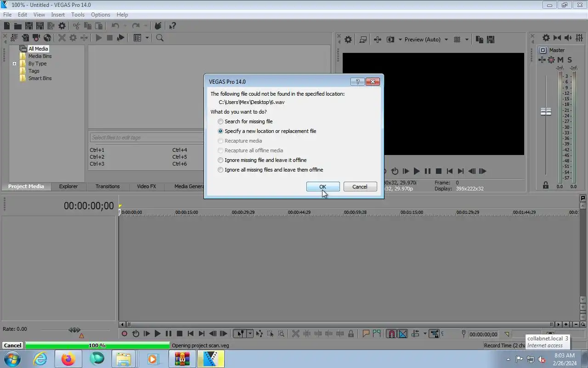Viewport: 588px width, 368px height.
Task: Open the Undo history dropdown arrow
Action: pyautogui.click(x=124, y=26)
